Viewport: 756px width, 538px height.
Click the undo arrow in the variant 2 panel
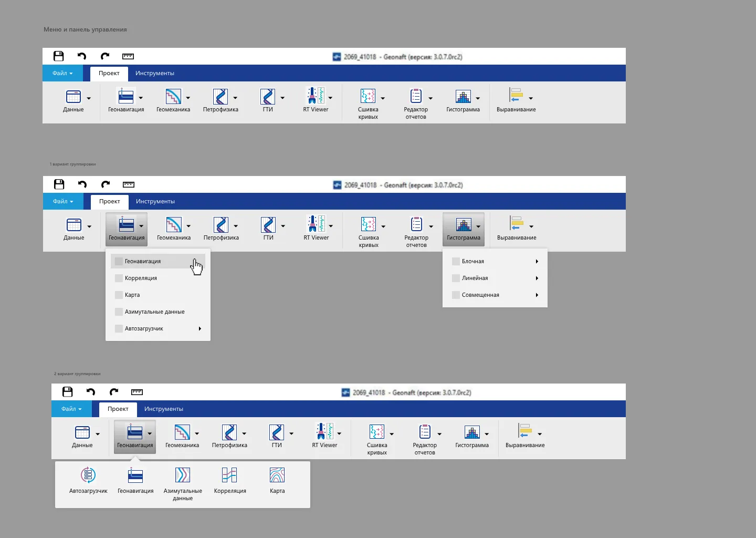point(91,392)
